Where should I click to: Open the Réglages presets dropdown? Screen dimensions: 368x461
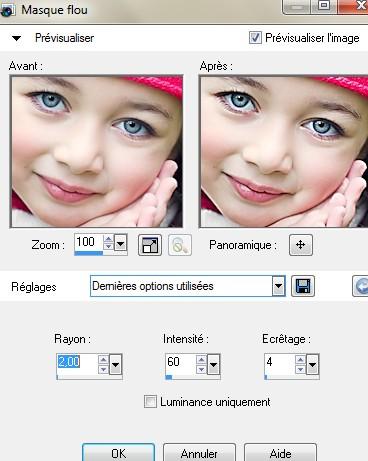pyautogui.click(x=278, y=286)
